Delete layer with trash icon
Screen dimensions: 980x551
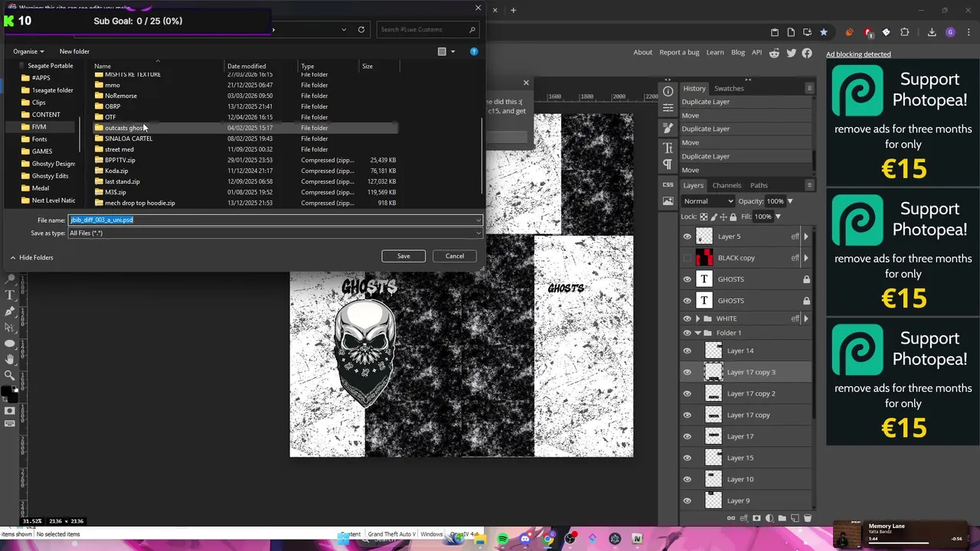point(807,518)
